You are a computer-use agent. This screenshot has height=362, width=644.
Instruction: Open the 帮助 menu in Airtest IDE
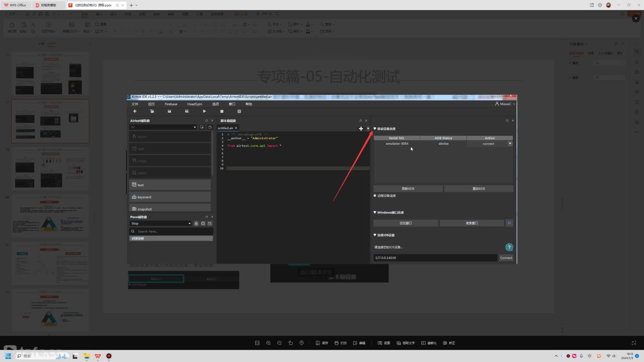click(x=249, y=104)
